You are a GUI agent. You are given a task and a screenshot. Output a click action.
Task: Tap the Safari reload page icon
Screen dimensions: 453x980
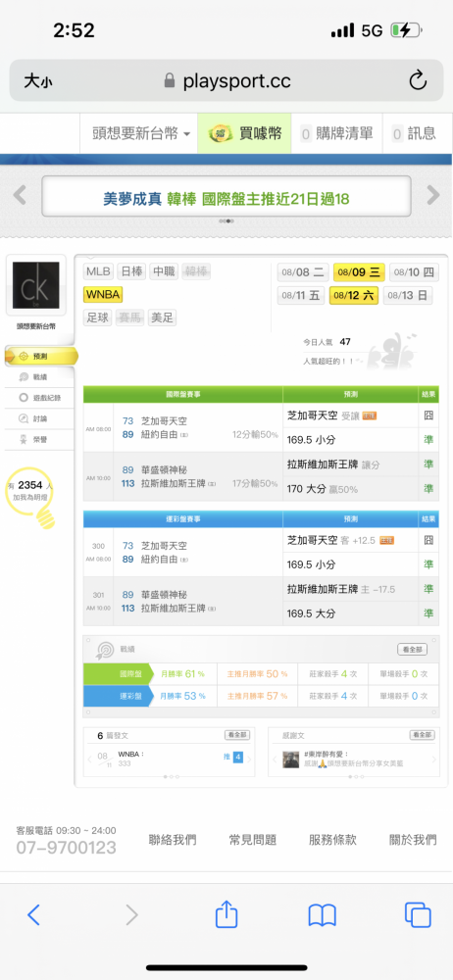click(x=418, y=80)
